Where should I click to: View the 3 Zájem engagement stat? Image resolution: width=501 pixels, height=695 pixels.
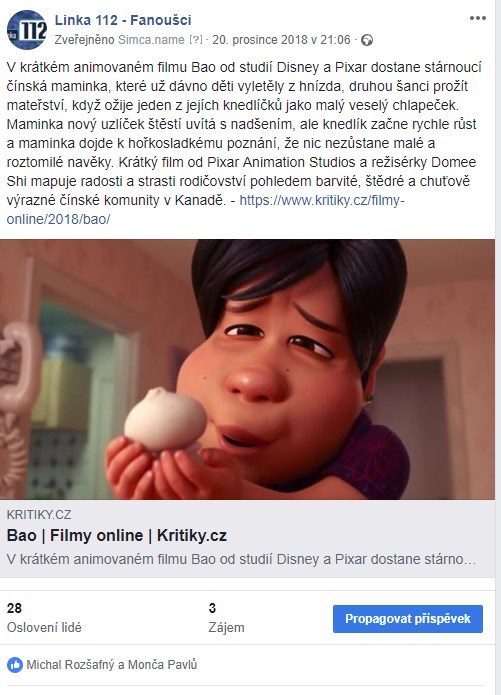coord(227,617)
